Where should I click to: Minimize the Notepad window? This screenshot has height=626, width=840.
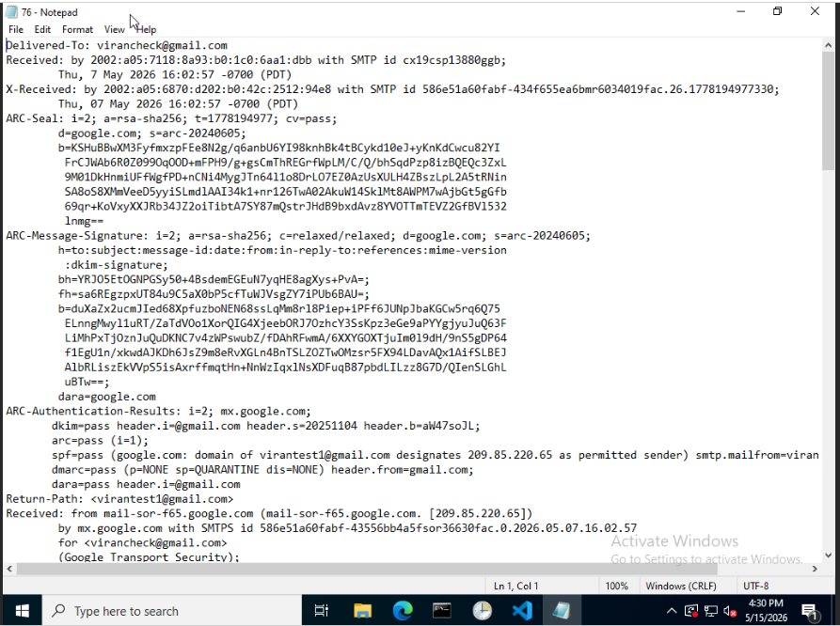click(741, 11)
